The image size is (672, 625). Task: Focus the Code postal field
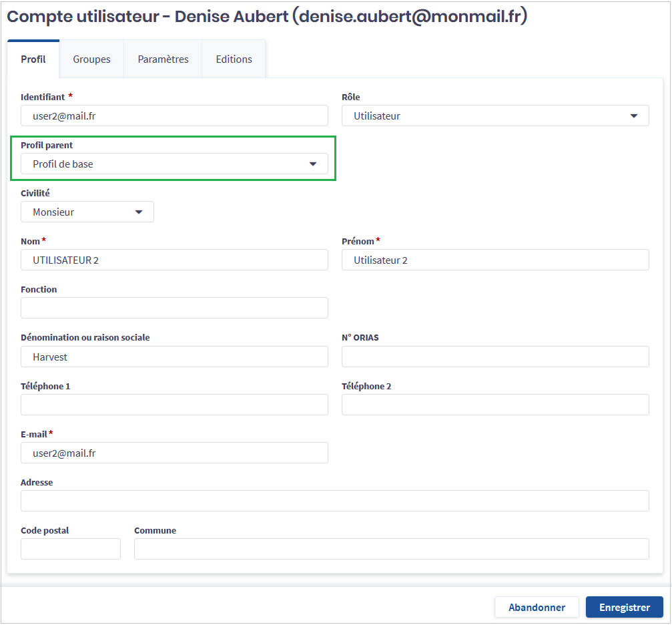coord(71,549)
